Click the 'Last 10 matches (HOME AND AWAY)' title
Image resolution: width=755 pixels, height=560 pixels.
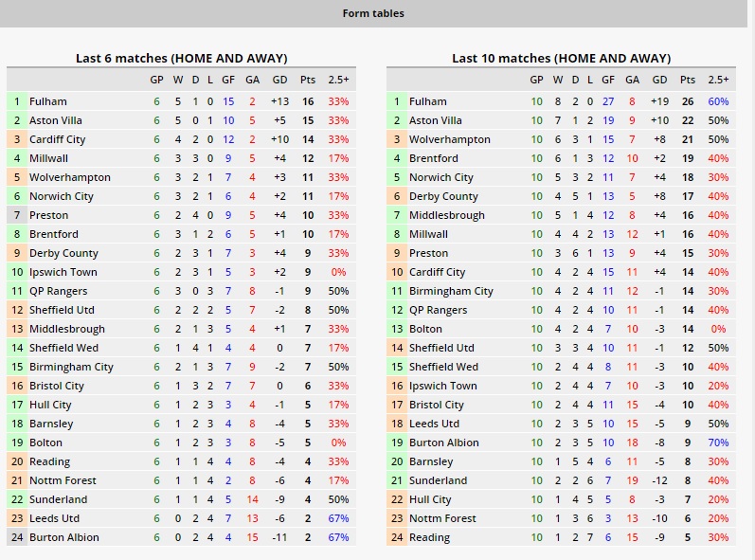tap(562, 58)
